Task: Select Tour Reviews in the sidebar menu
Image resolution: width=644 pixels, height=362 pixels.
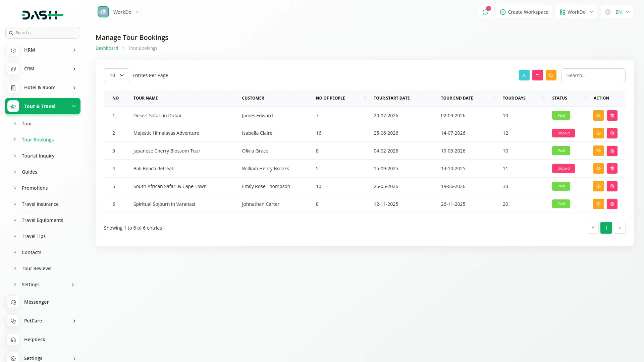Action: pyautogui.click(x=37, y=268)
